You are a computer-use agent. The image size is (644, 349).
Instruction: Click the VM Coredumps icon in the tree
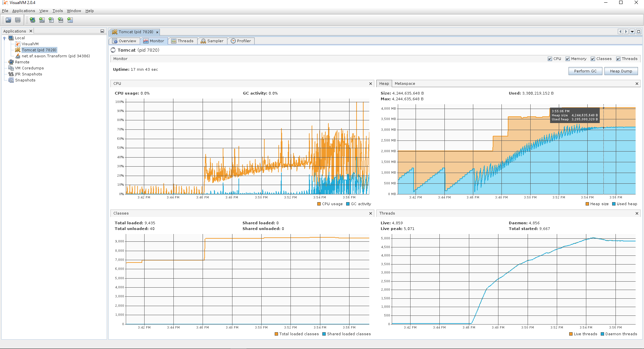11,68
